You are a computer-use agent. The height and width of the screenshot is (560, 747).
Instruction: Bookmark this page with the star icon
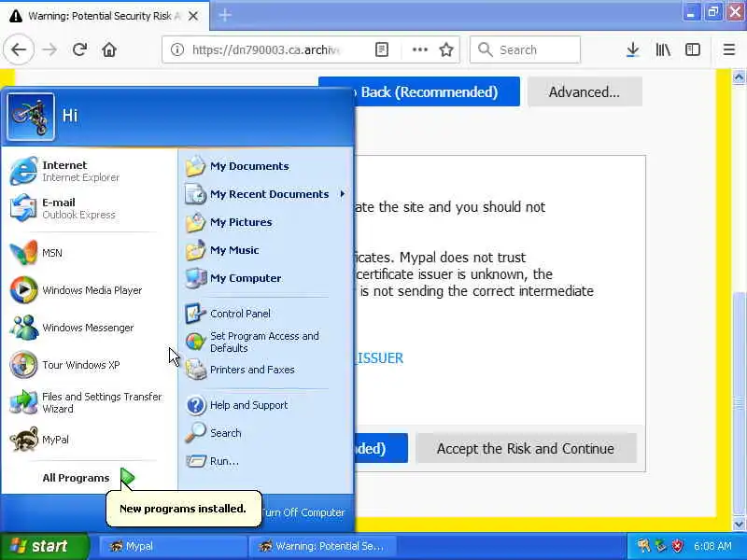click(446, 49)
